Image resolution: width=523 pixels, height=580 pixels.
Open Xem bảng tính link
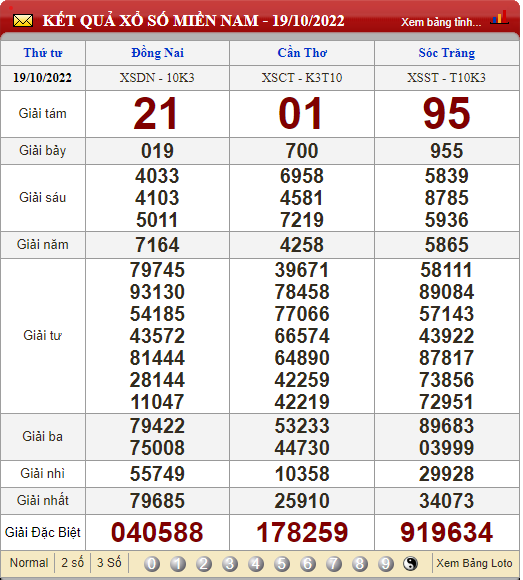pyautogui.click(x=441, y=22)
